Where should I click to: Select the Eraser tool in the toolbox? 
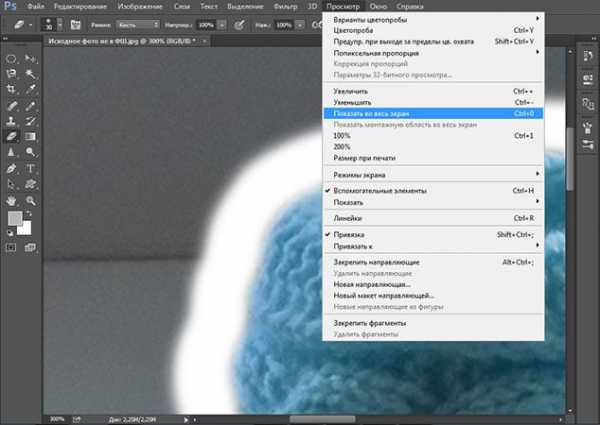tap(11, 137)
